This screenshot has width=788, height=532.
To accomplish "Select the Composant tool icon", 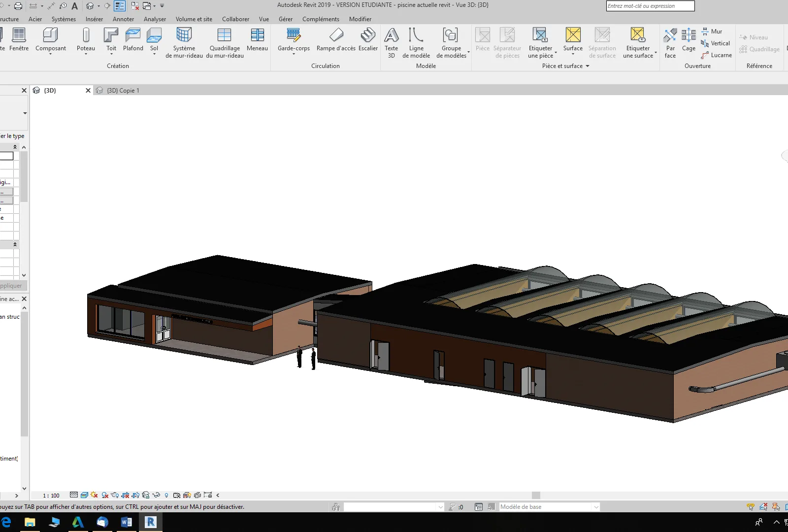I will [x=50, y=35].
